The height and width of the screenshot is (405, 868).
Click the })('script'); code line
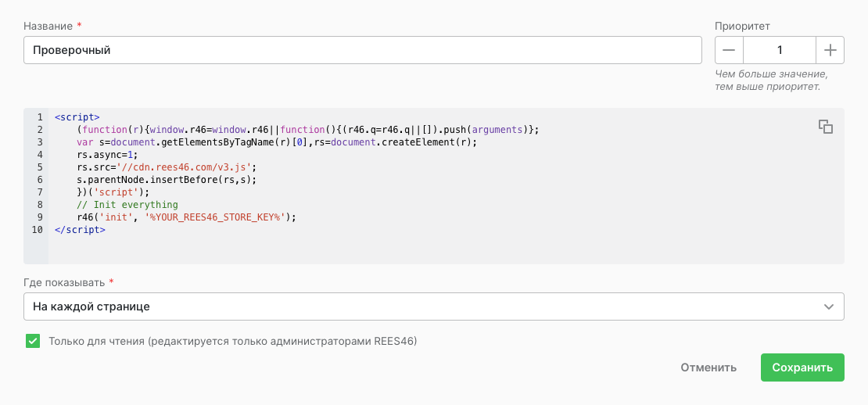coord(113,192)
